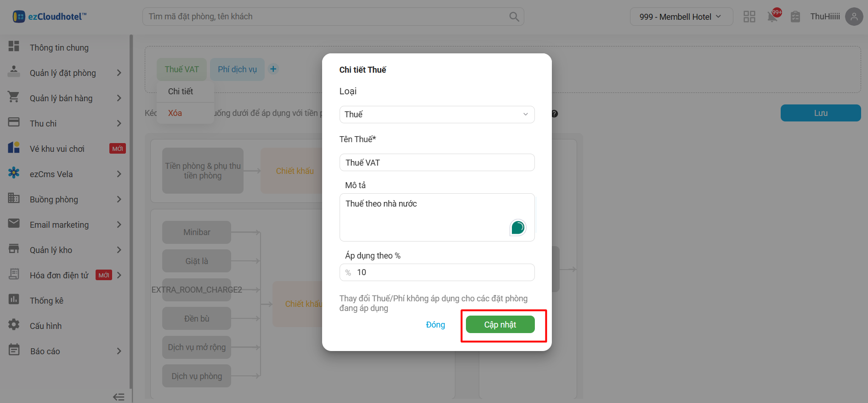Open Cấu hình in the sidebar
Viewport: 868px width, 403px height.
(45, 326)
